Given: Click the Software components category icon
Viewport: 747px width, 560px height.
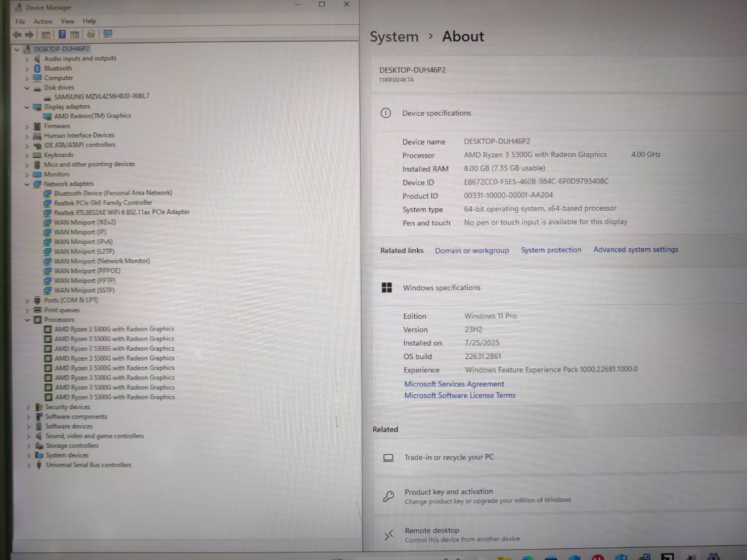Looking at the screenshot, I should point(38,417).
